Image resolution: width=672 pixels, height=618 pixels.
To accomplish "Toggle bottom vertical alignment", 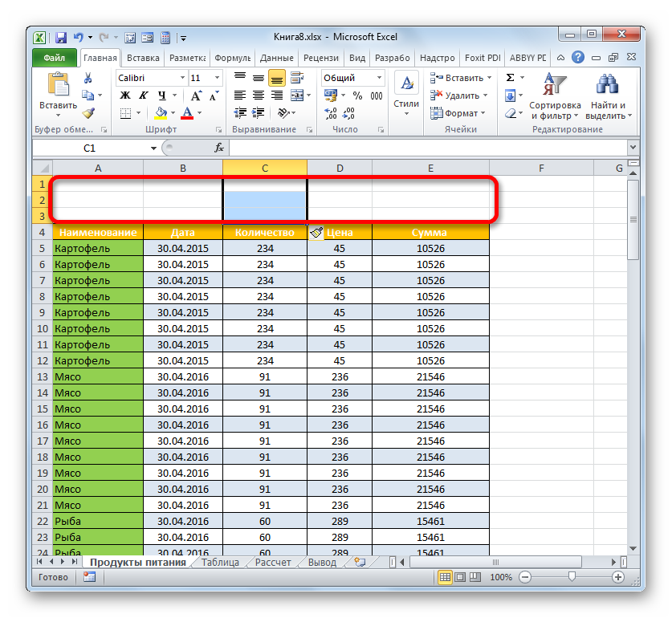I will click(277, 78).
